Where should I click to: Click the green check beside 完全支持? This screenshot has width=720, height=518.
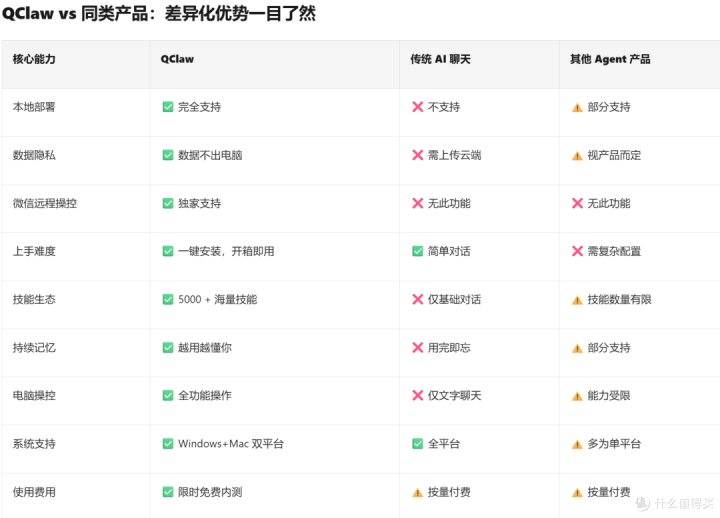[168, 107]
